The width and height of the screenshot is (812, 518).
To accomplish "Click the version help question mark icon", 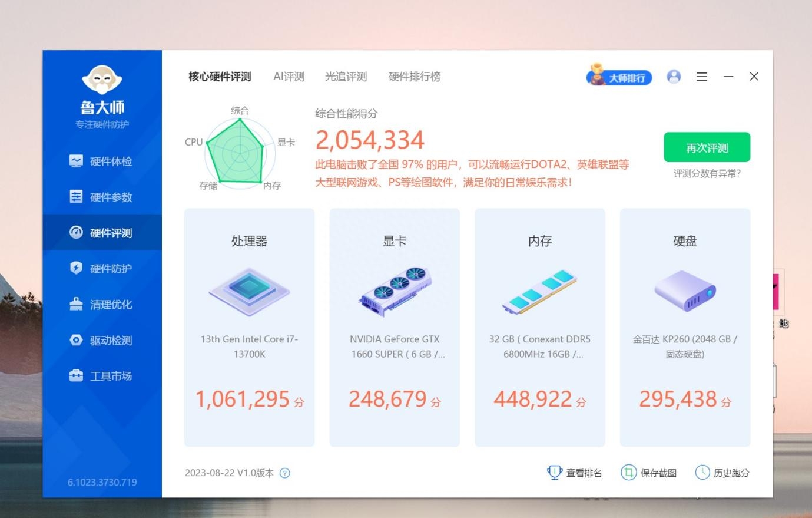I will [285, 473].
